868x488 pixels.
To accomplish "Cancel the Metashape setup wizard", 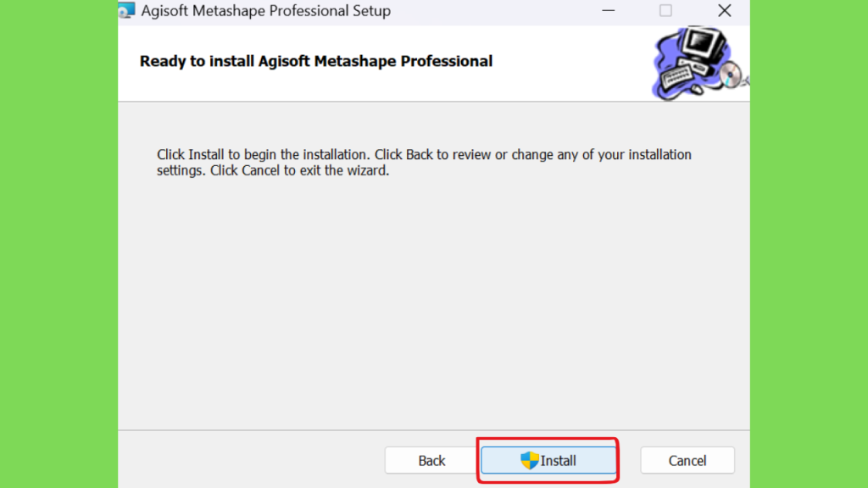I will (x=687, y=460).
